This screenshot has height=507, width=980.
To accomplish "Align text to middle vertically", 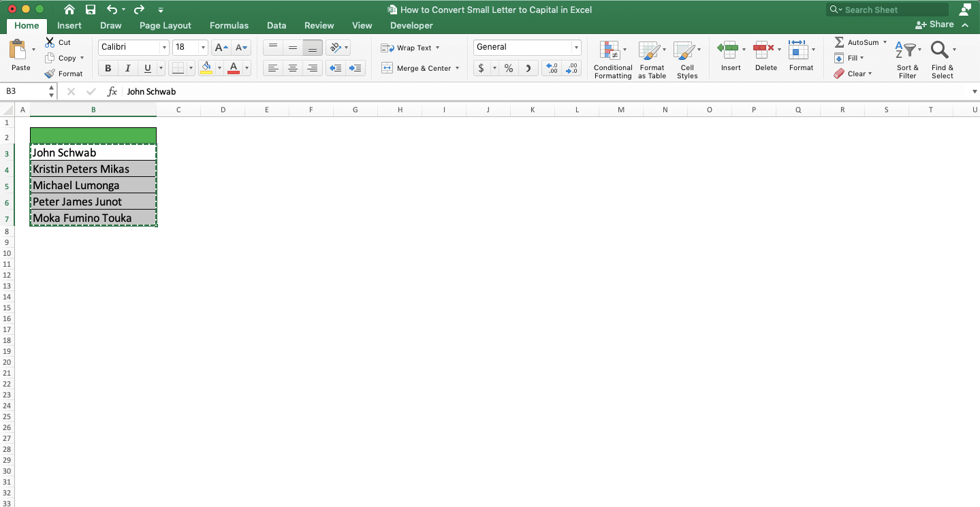I will coord(293,48).
